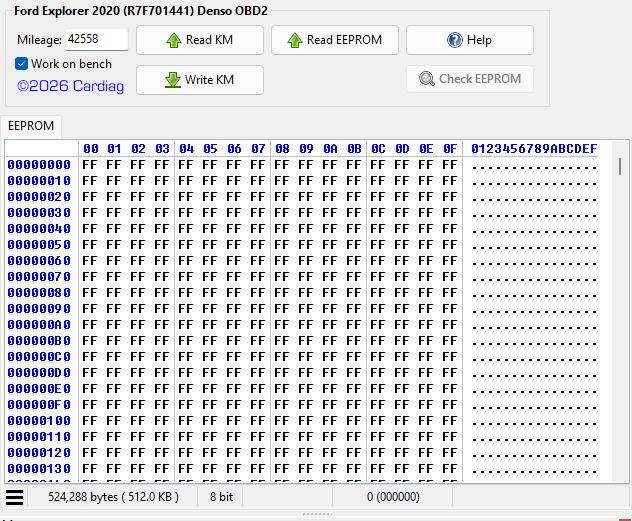632x521 pixels.
Task: Select first hex byte in row 00000050
Action: pyautogui.click(x=90, y=245)
